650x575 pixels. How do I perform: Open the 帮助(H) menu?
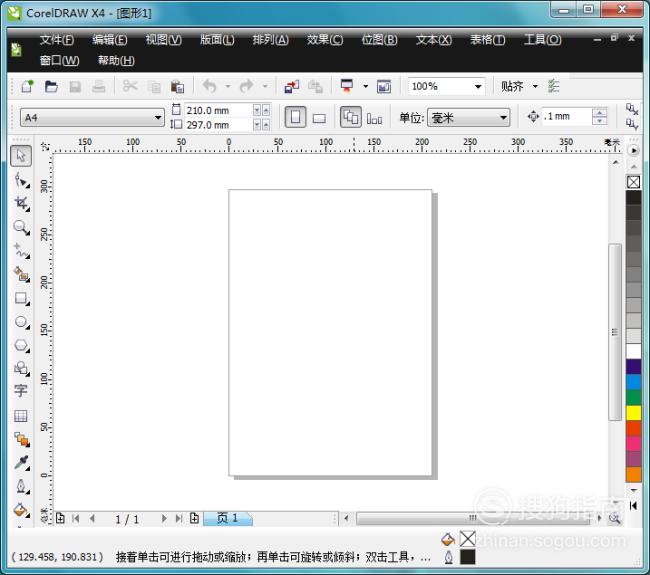(116, 61)
